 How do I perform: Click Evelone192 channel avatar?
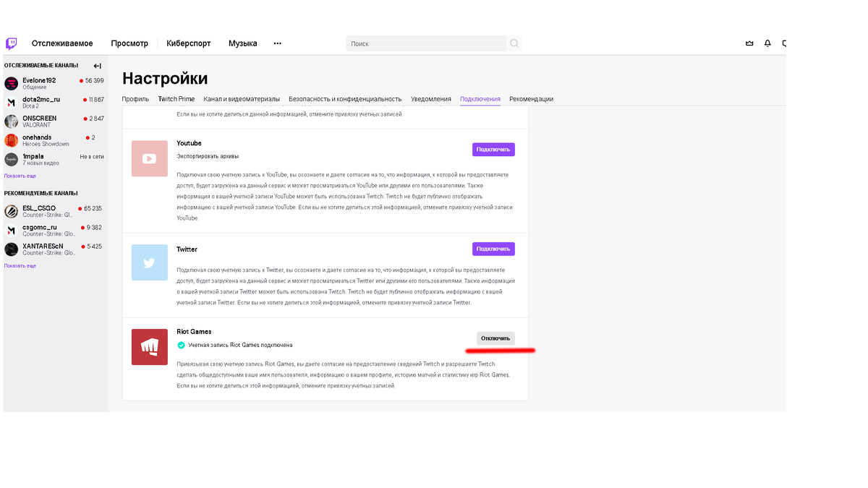[11, 83]
